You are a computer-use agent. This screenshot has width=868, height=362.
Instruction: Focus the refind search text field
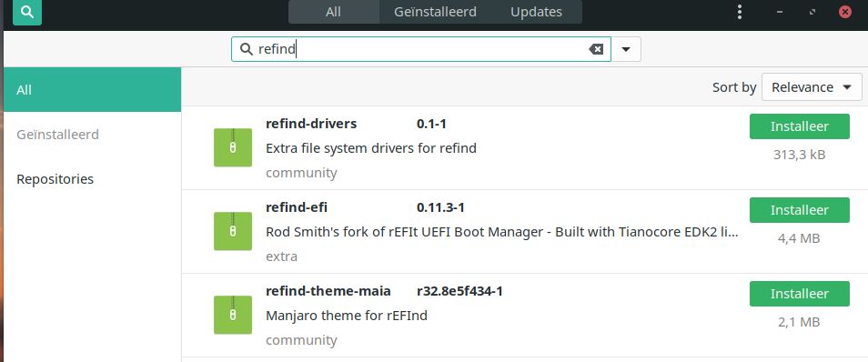point(420,49)
